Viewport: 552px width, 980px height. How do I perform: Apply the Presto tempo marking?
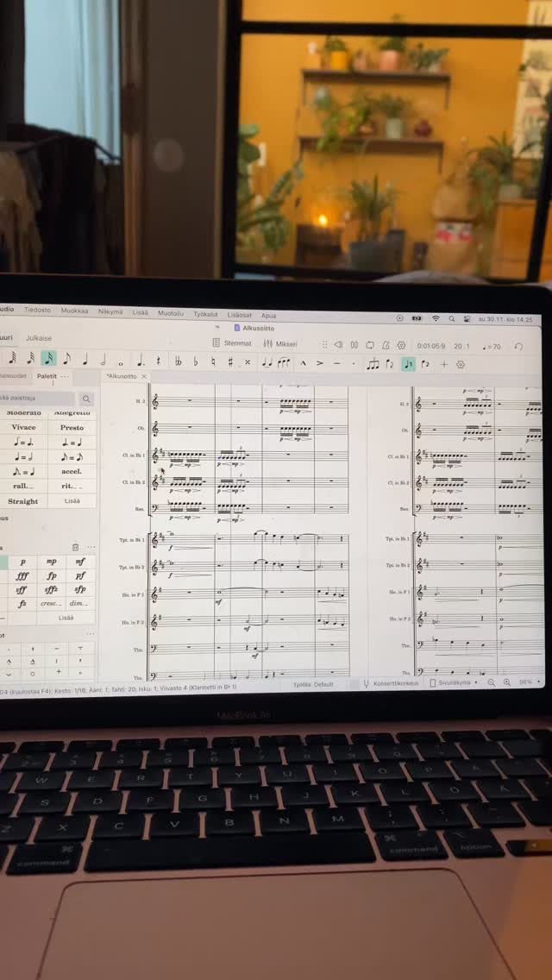[72, 428]
